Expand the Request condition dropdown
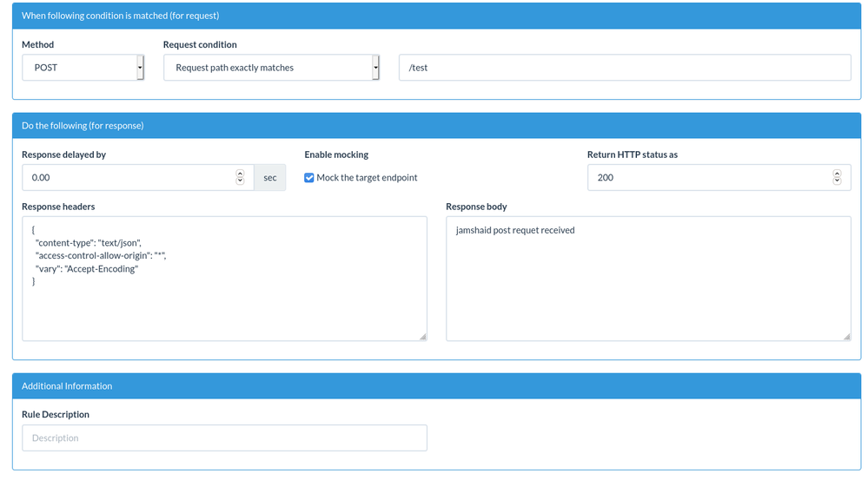 coord(271,68)
